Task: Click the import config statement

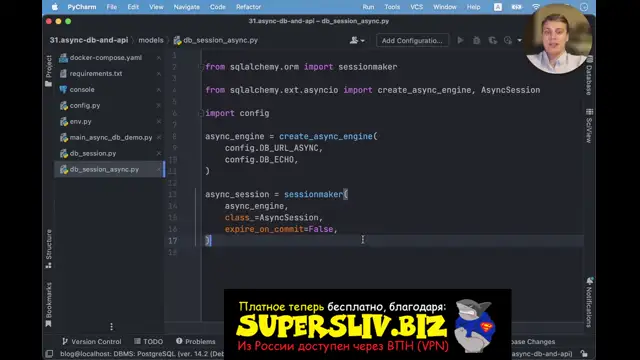Action: tap(237, 113)
